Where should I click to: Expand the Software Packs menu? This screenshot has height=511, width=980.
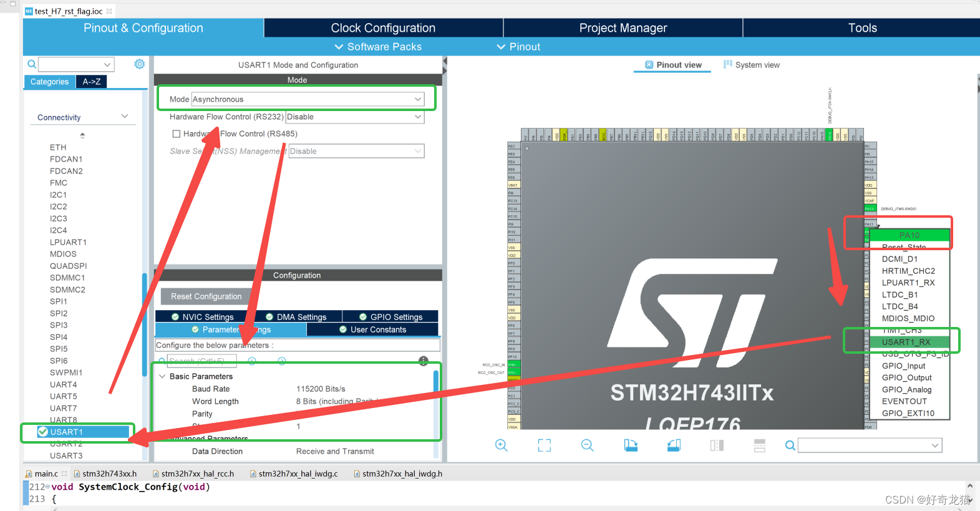pos(378,47)
